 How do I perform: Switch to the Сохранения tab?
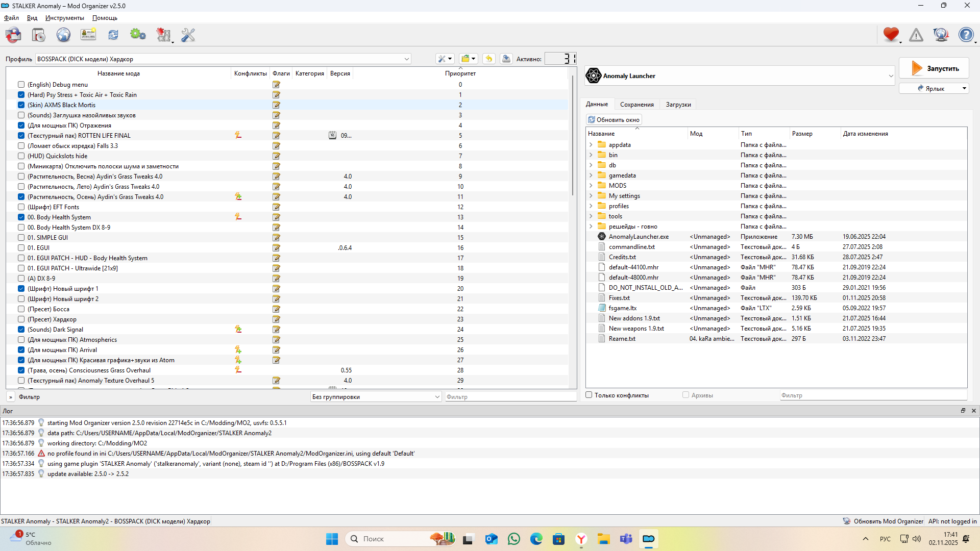pos(636,105)
